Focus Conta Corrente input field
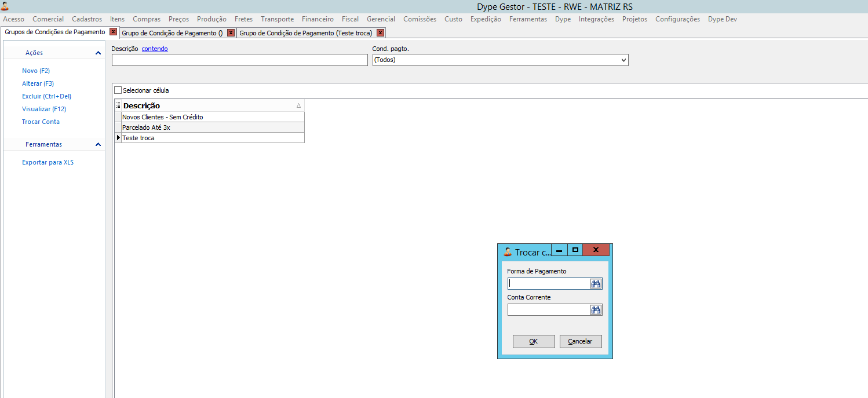 (549, 309)
